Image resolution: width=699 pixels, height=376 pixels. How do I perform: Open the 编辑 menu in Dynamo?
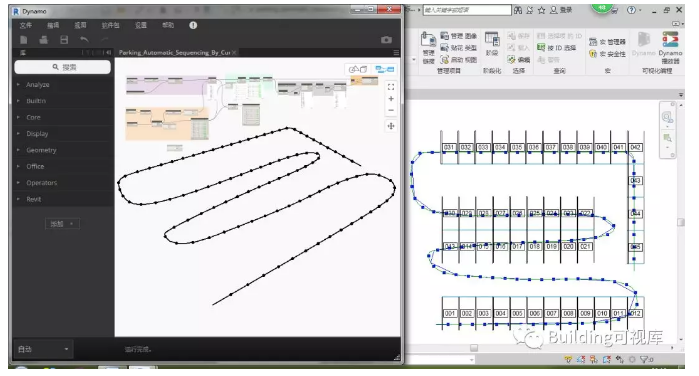pyautogui.click(x=53, y=25)
